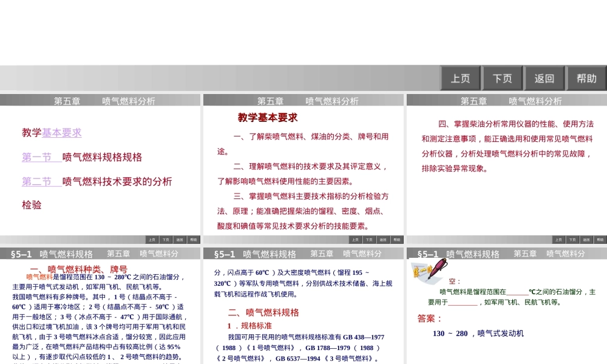This screenshot has width=607, height=364.
Task: Click small 帮助 button on 教学基本要求 slide
Action: [397, 240]
